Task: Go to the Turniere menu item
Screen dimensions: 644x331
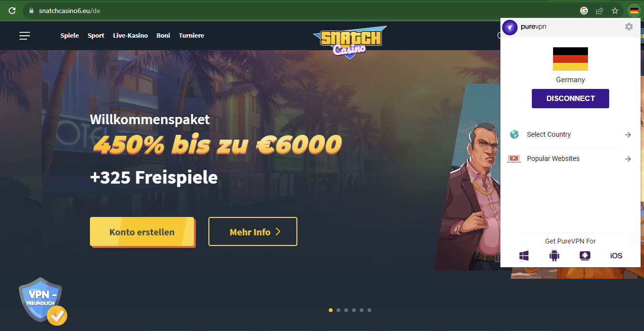Action: coord(191,35)
